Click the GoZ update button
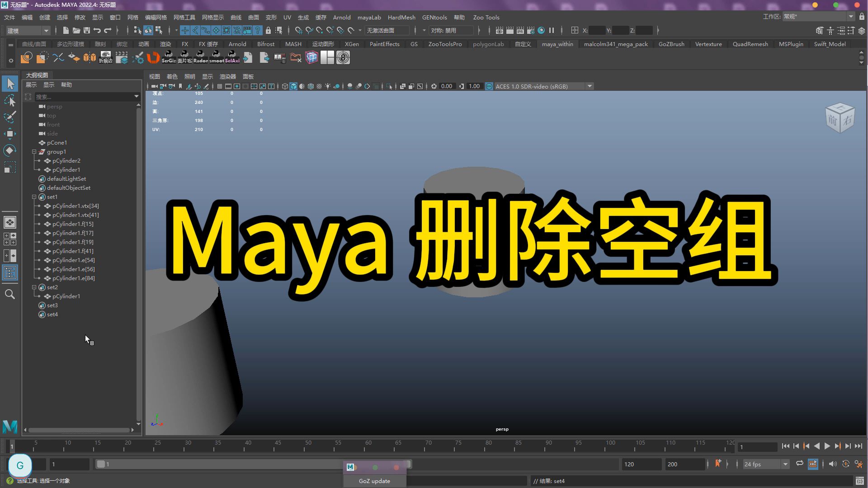This screenshot has height=488, width=868. coord(374,481)
